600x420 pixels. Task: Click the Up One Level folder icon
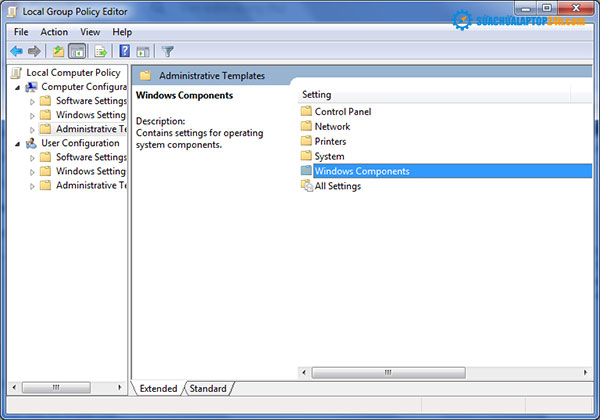tap(59, 51)
